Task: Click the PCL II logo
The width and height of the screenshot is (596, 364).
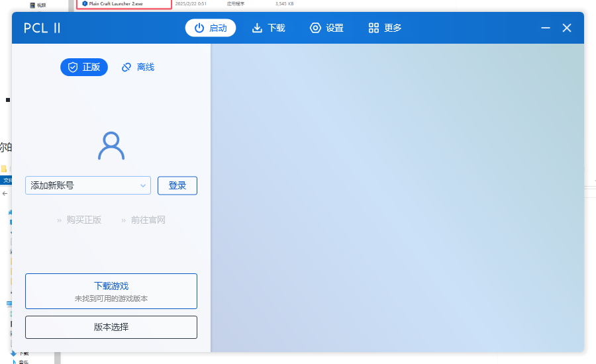Action: pyautogui.click(x=42, y=28)
